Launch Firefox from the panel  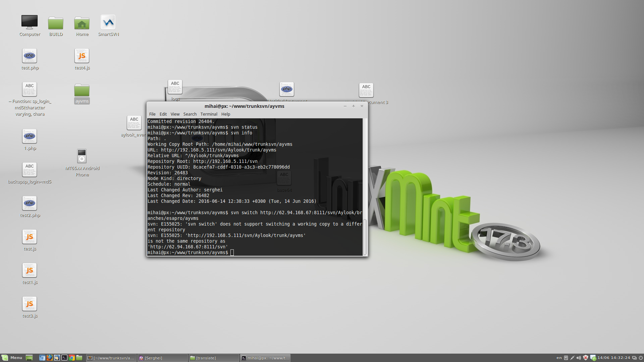pyautogui.click(x=50, y=358)
